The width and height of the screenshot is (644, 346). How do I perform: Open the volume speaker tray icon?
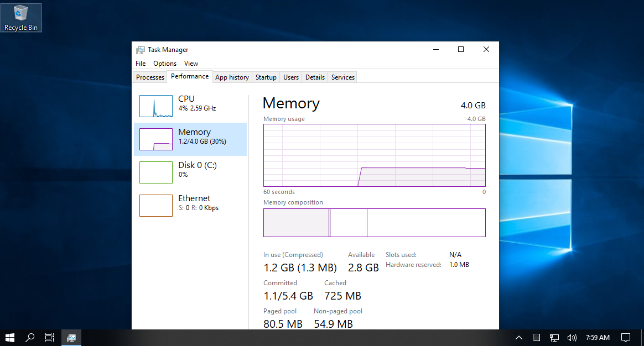pos(572,338)
